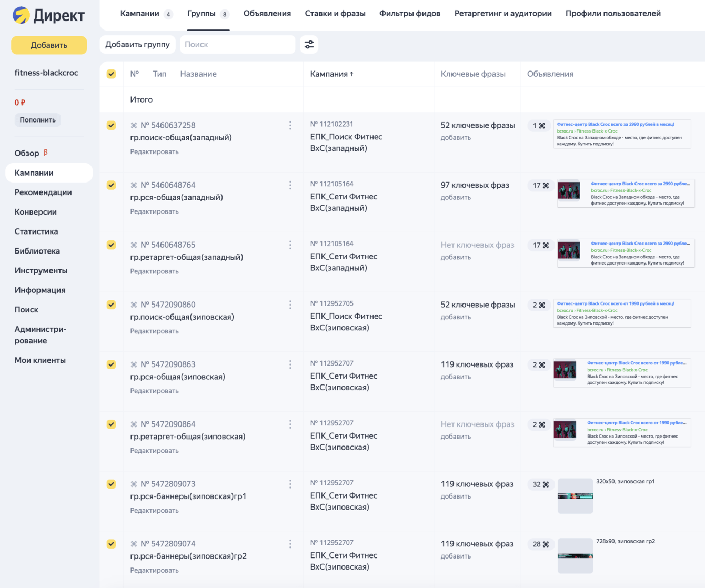
Task: Click the Пополнить balance button
Action: click(37, 120)
